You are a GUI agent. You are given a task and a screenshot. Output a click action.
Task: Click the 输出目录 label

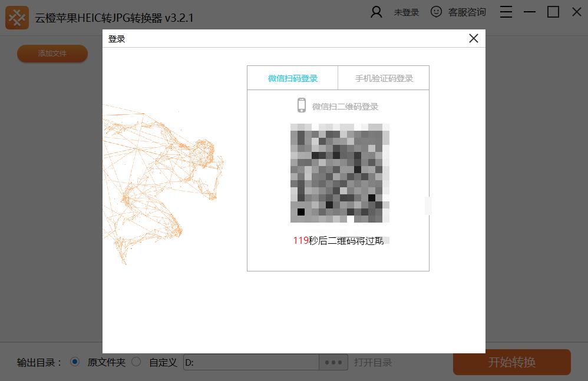(x=39, y=363)
